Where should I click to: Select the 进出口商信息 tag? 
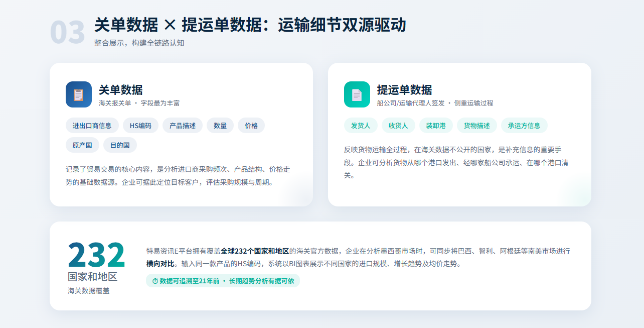tap(92, 126)
